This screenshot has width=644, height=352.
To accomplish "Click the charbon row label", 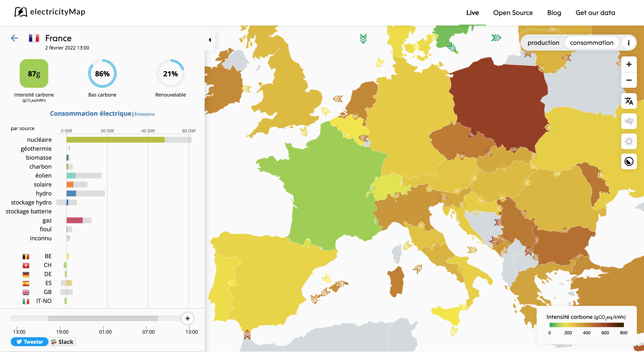I will (x=40, y=167).
